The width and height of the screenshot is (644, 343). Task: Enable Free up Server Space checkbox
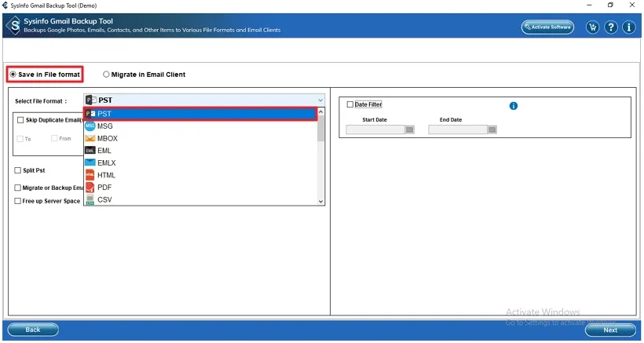pos(18,201)
